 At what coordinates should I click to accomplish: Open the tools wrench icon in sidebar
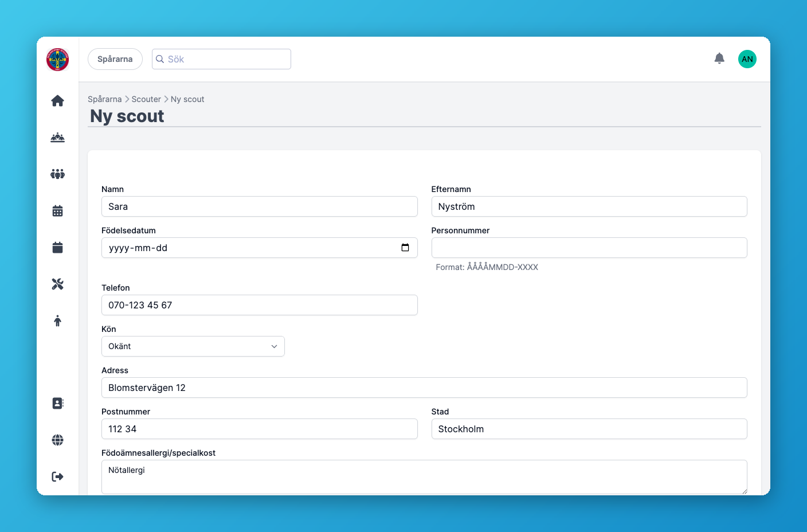pos(58,284)
